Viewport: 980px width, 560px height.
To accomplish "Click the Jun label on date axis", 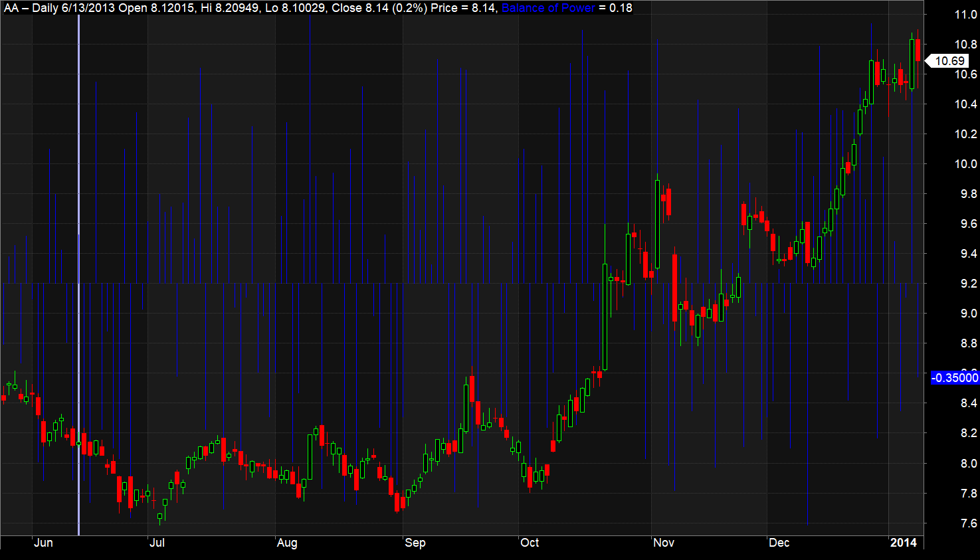I will (x=43, y=543).
